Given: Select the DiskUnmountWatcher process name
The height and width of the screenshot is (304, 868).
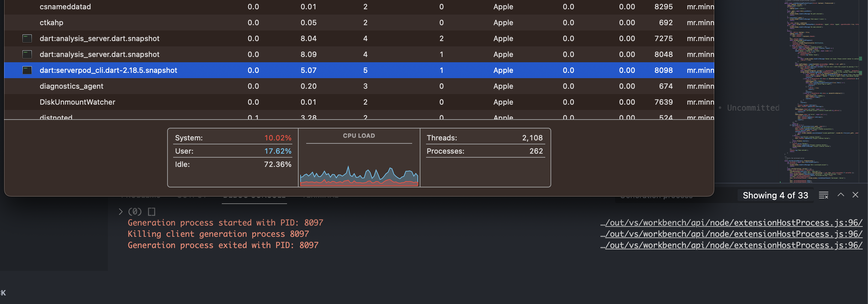Looking at the screenshot, I should click(77, 102).
